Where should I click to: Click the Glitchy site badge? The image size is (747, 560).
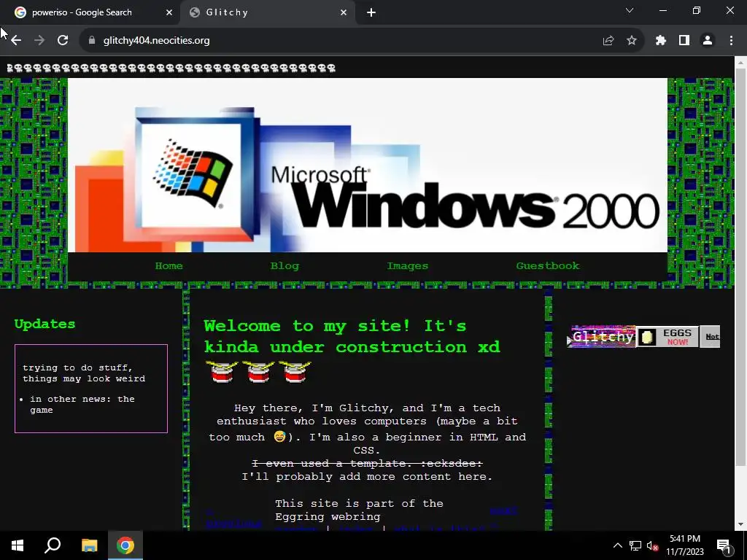click(x=601, y=337)
